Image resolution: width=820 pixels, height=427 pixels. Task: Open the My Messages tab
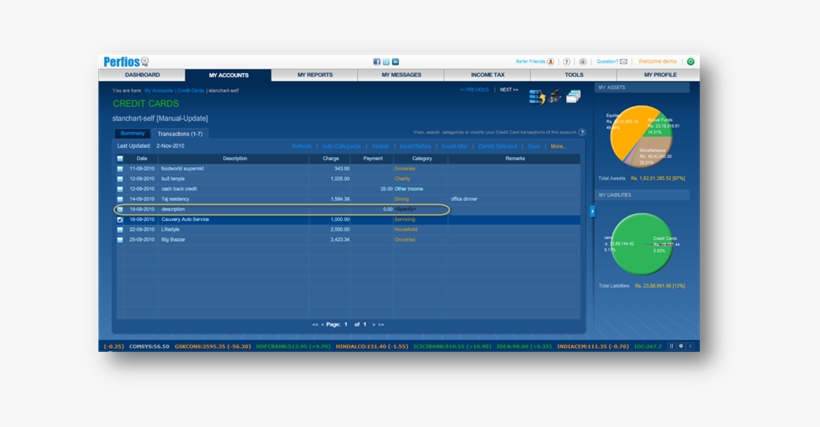pyautogui.click(x=401, y=75)
